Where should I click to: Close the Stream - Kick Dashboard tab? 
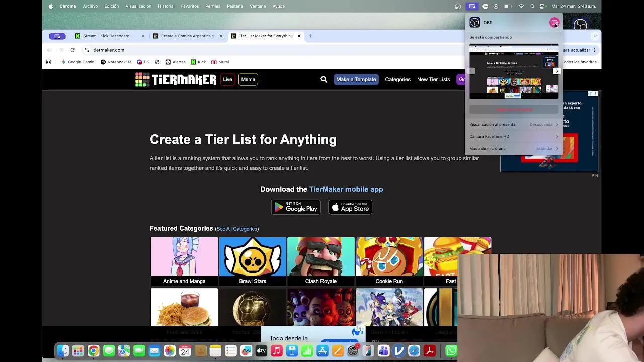143,36
